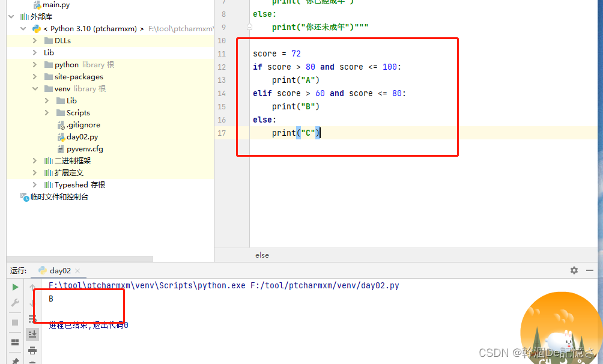This screenshot has width=603, height=364.
Task: Expand the Scripts folder
Action: click(46, 113)
